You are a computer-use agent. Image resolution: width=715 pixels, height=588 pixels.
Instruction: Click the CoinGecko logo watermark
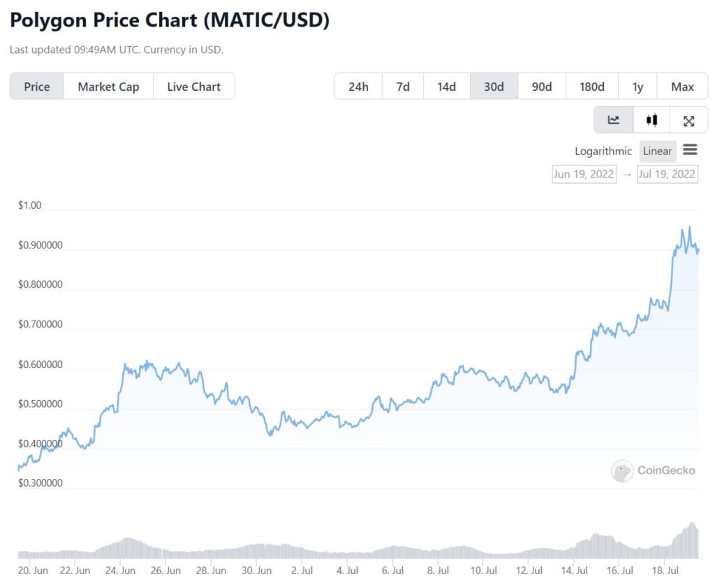pos(653,470)
